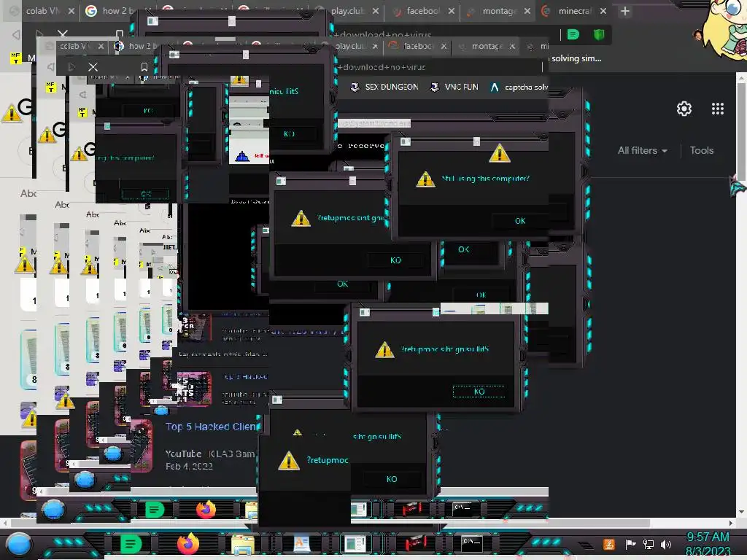Viewport: 747px width, 560px height.
Task: Open the captcha solv bookmark
Action: click(x=519, y=87)
